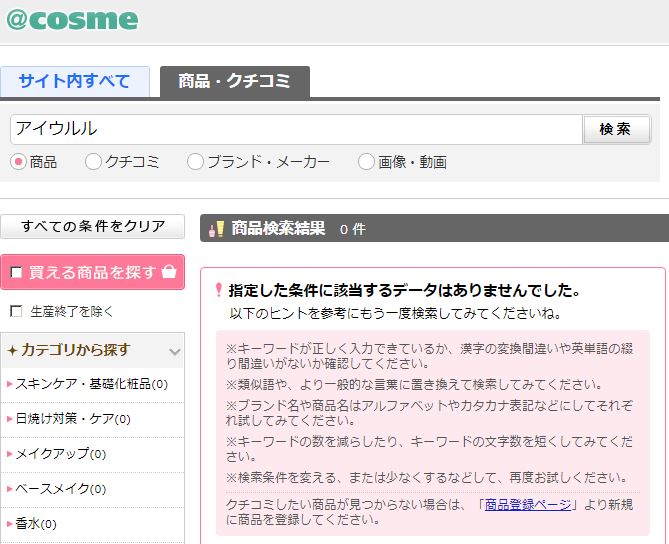Click the 以下のヒントを参考に hint line
The height and width of the screenshot is (544, 669).
tap(395, 314)
